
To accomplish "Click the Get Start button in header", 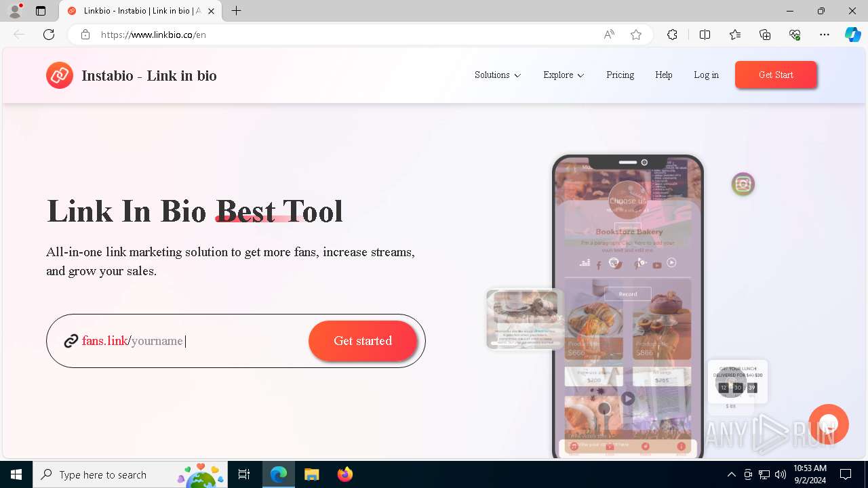I will coord(776,75).
